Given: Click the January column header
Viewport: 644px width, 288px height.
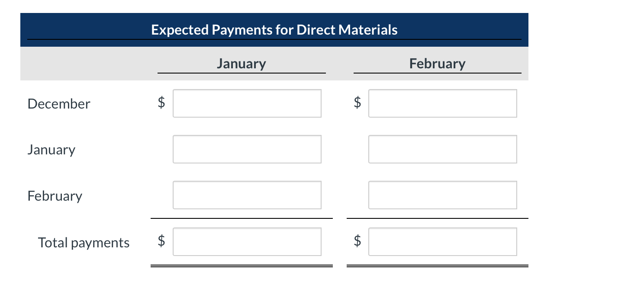Looking at the screenshot, I should click(x=241, y=64).
